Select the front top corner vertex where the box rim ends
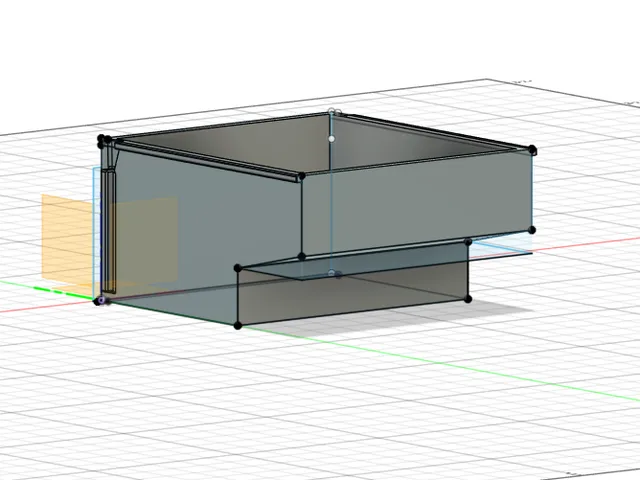The image size is (640, 480). point(302,176)
